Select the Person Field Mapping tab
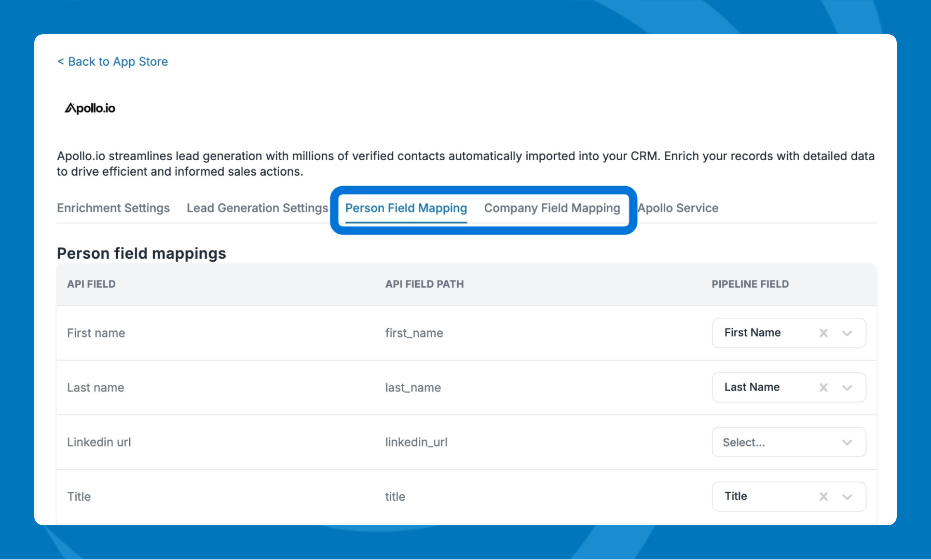The width and height of the screenshot is (931, 560). point(406,208)
